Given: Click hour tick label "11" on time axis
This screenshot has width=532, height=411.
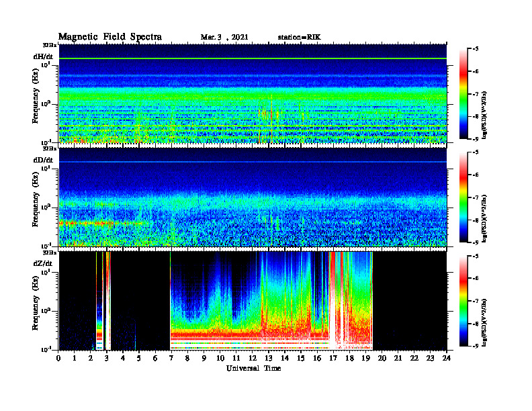Looking at the screenshot, I should pos(236,359).
